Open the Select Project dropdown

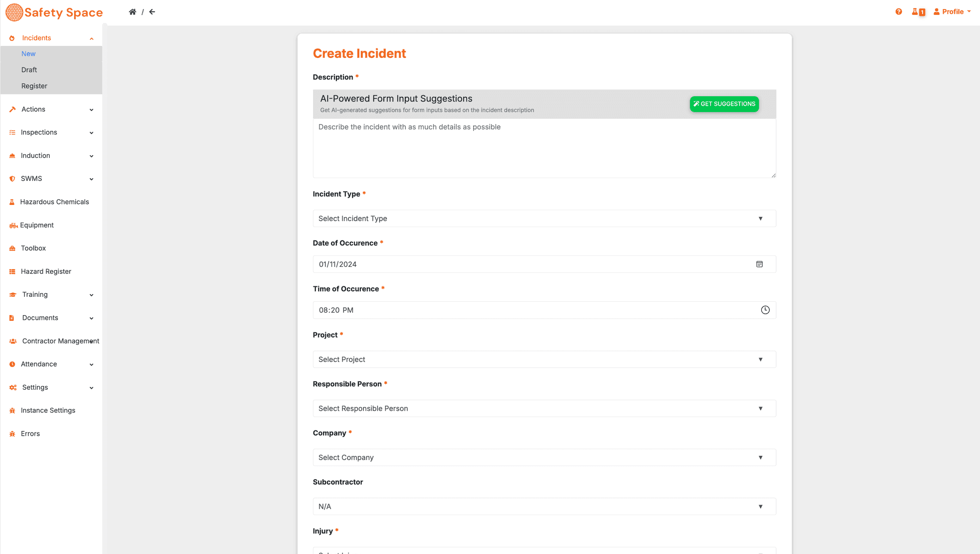click(x=544, y=360)
